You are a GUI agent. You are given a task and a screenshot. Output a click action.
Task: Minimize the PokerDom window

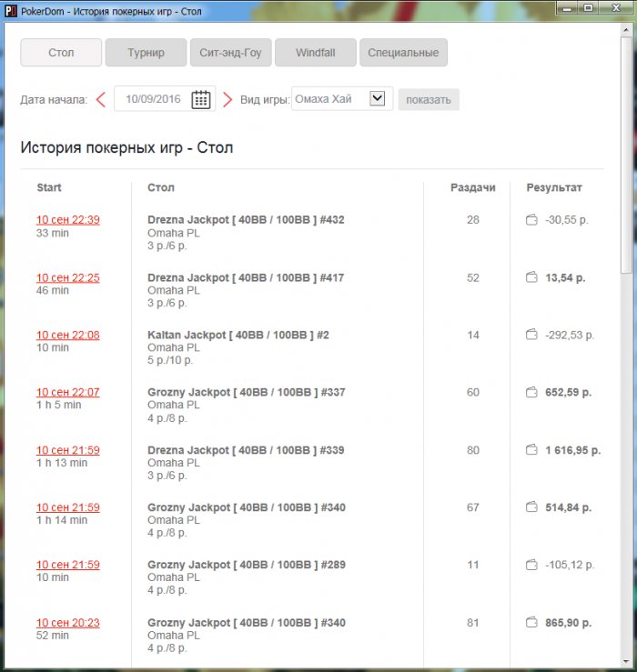pyautogui.click(x=568, y=8)
